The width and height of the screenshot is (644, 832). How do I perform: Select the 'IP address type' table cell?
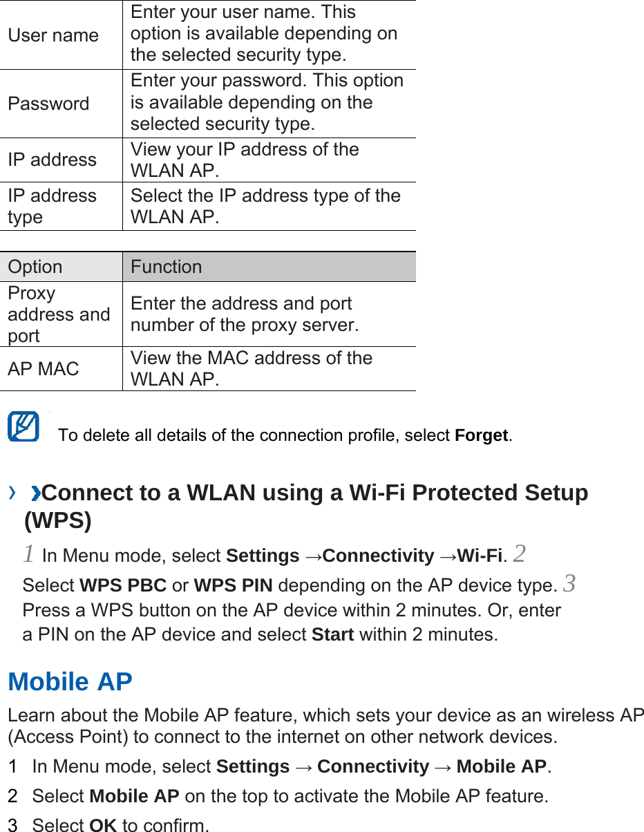coord(52,206)
